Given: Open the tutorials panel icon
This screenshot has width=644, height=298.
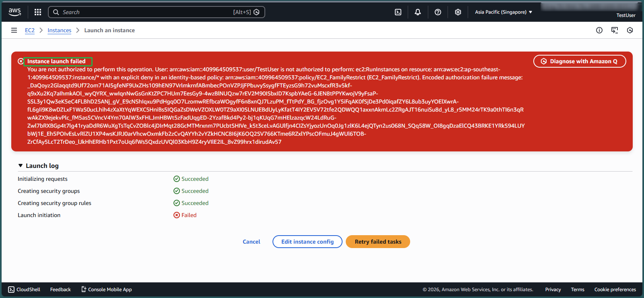Looking at the screenshot, I should (x=615, y=30).
